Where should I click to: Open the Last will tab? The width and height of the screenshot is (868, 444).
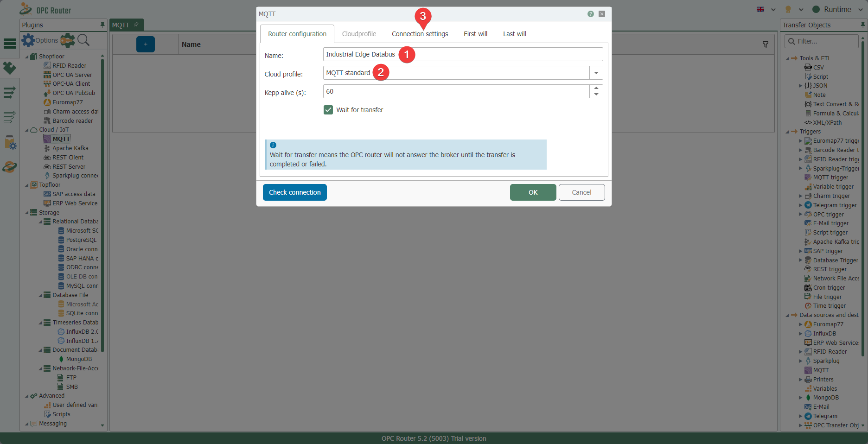click(x=514, y=34)
